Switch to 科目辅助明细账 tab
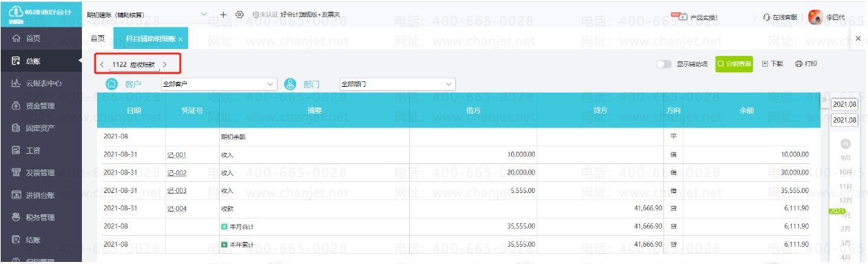 point(150,39)
